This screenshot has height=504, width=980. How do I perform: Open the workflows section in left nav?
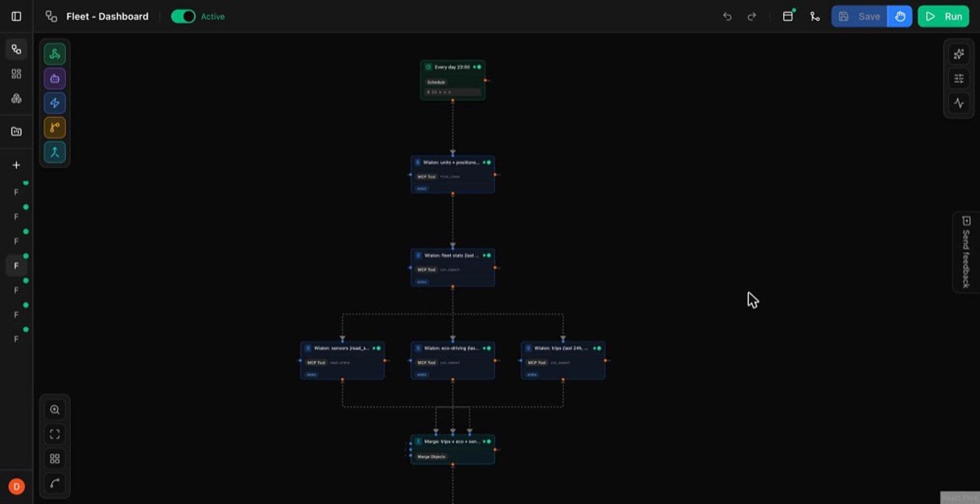[x=16, y=49]
